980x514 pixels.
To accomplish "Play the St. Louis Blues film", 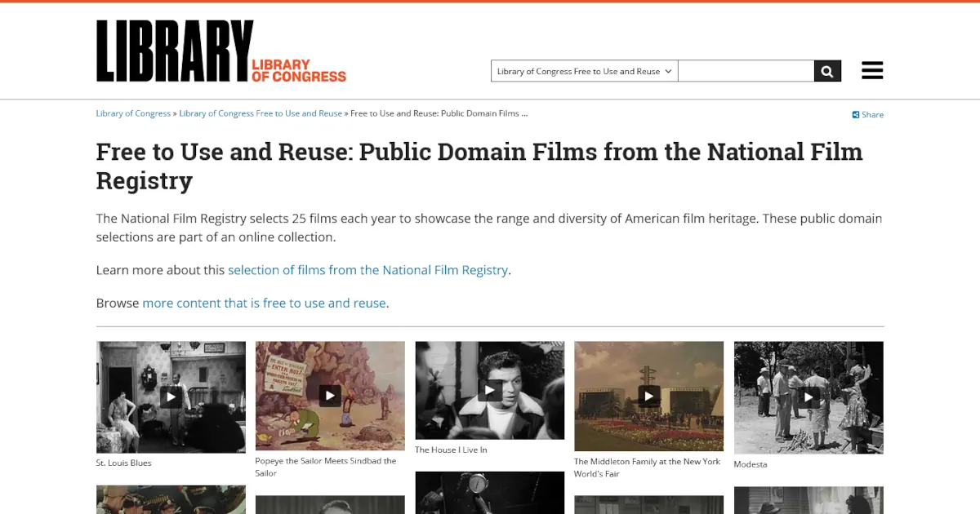I will coord(171,397).
